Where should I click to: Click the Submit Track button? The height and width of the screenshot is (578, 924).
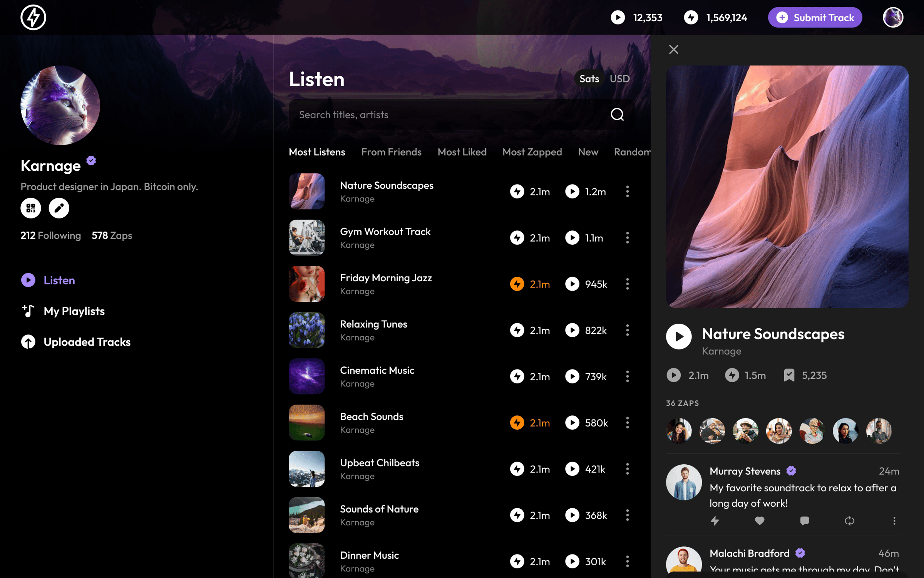point(815,17)
